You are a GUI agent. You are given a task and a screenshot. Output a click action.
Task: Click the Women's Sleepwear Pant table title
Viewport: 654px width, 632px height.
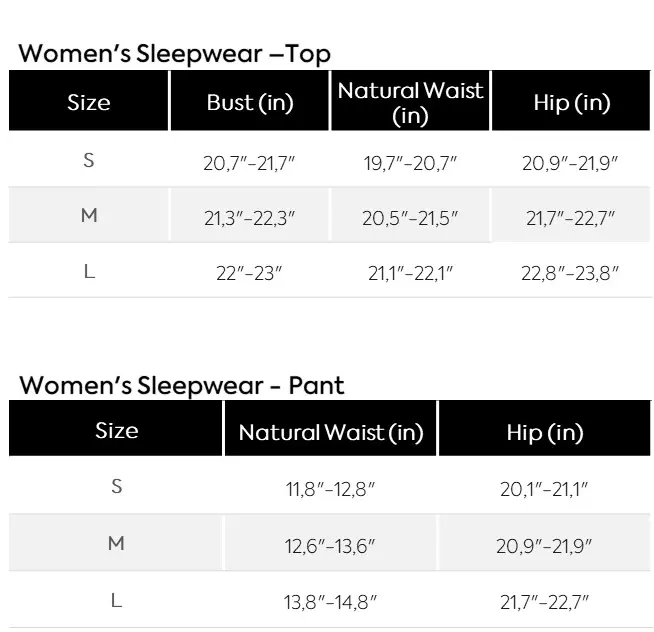coord(181,385)
